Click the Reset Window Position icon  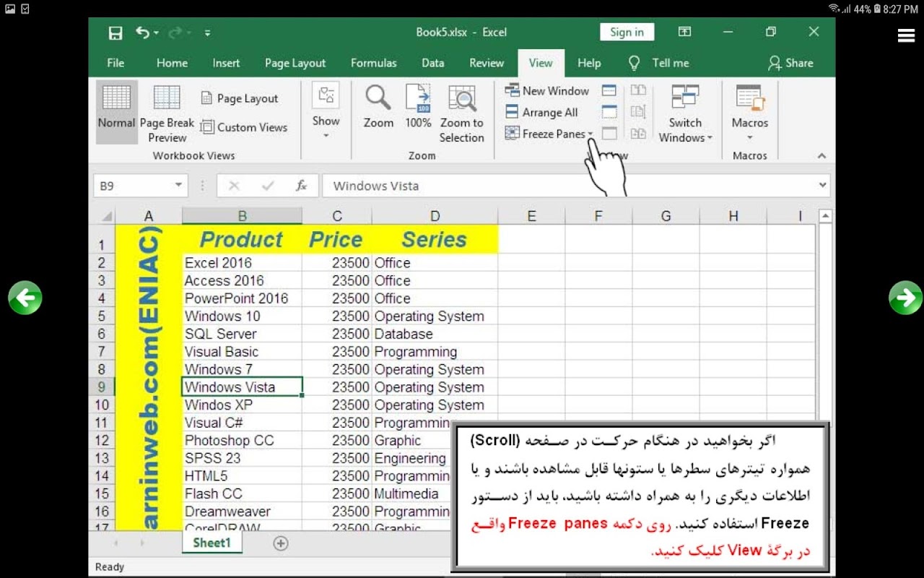(x=638, y=134)
